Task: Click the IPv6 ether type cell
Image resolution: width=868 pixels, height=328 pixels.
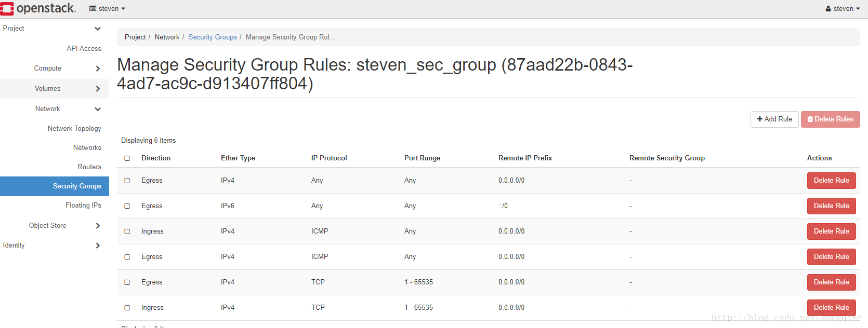Action: [x=228, y=206]
